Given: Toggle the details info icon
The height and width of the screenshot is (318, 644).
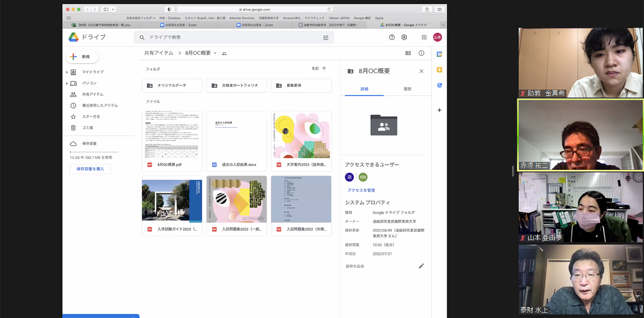Looking at the screenshot, I should tap(421, 53).
